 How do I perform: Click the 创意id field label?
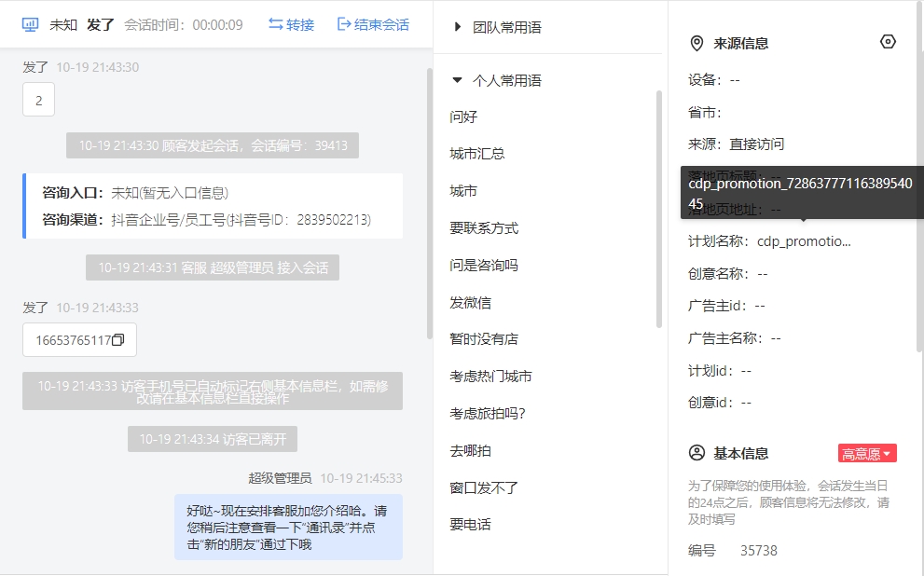[710, 403]
